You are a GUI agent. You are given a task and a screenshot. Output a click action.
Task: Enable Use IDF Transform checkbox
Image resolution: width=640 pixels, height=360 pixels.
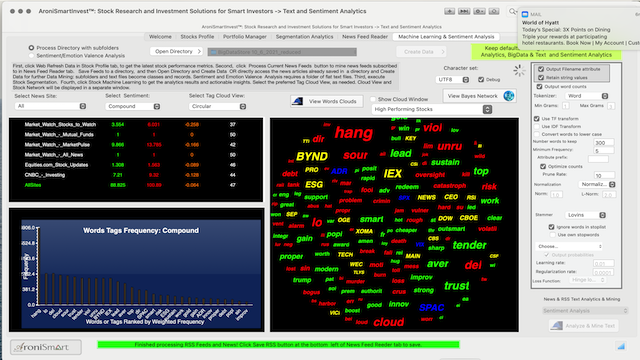[536, 127]
